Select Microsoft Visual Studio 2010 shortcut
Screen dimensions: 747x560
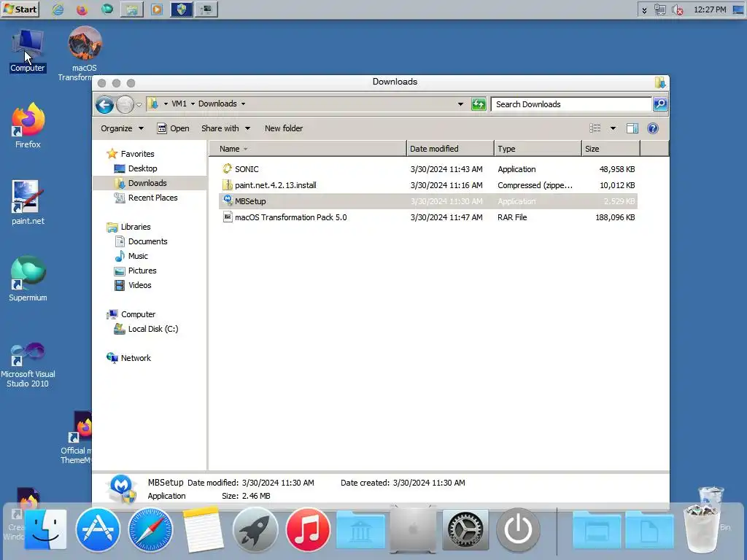tap(28, 365)
